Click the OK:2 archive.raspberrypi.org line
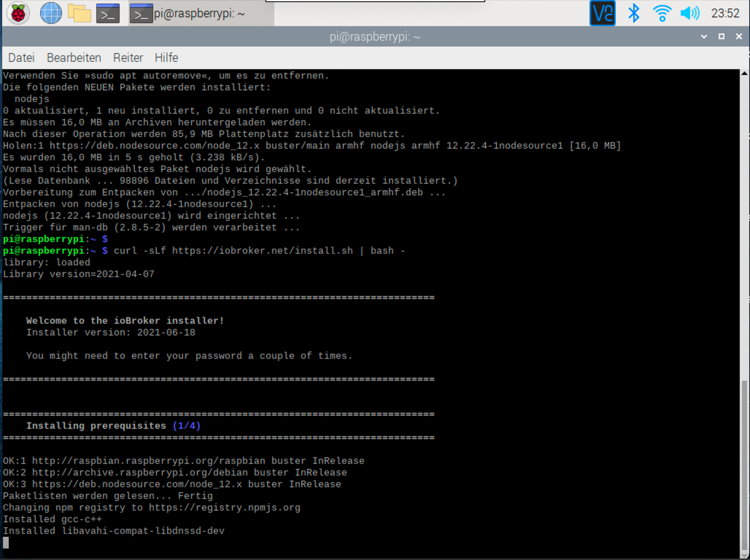 click(x=175, y=472)
